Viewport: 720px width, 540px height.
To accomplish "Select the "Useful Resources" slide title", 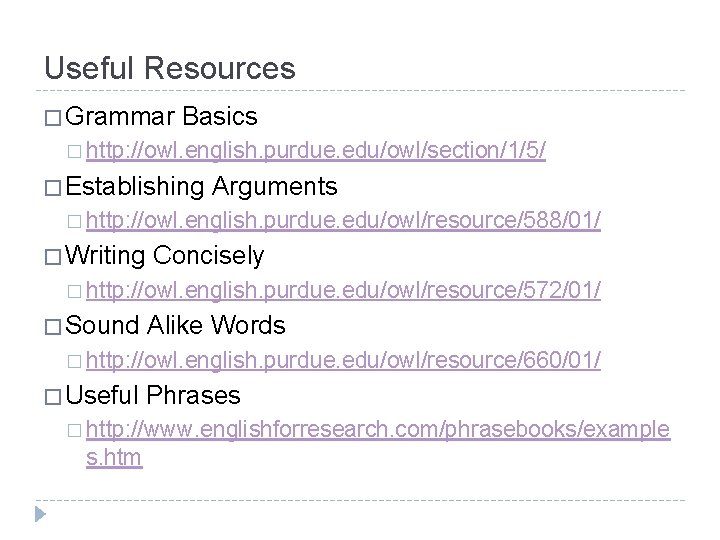I will point(170,68).
